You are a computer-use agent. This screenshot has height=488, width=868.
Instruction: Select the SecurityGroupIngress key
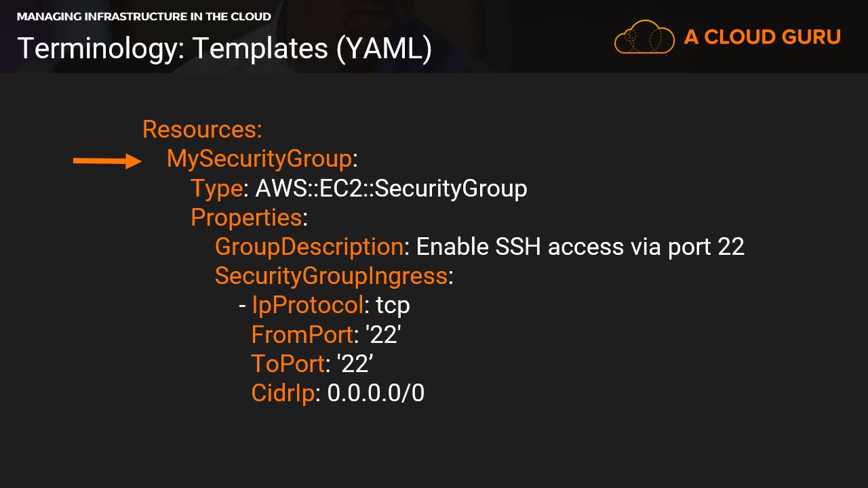point(331,276)
